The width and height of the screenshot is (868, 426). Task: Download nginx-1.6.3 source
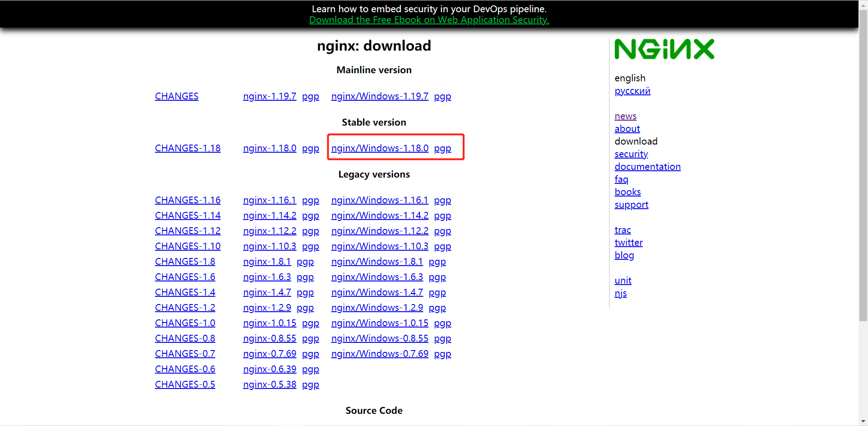[x=267, y=277]
